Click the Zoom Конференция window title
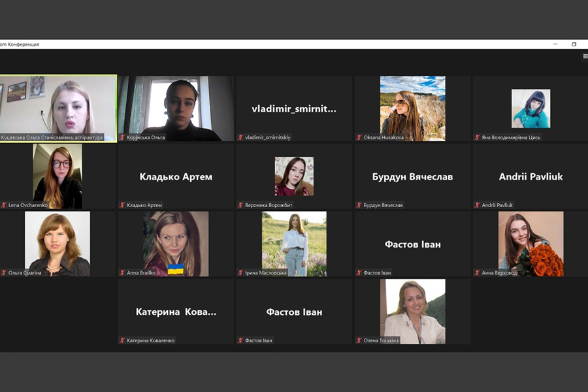The image size is (588, 392). [20, 44]
